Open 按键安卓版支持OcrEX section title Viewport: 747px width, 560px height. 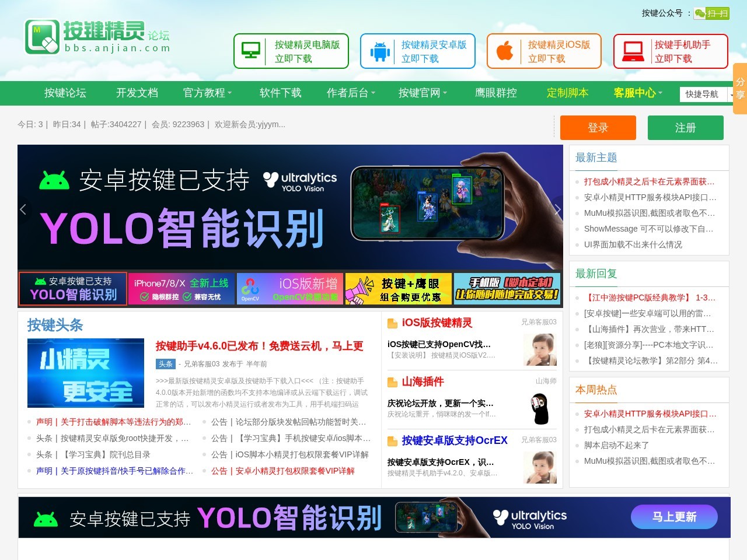455,440
